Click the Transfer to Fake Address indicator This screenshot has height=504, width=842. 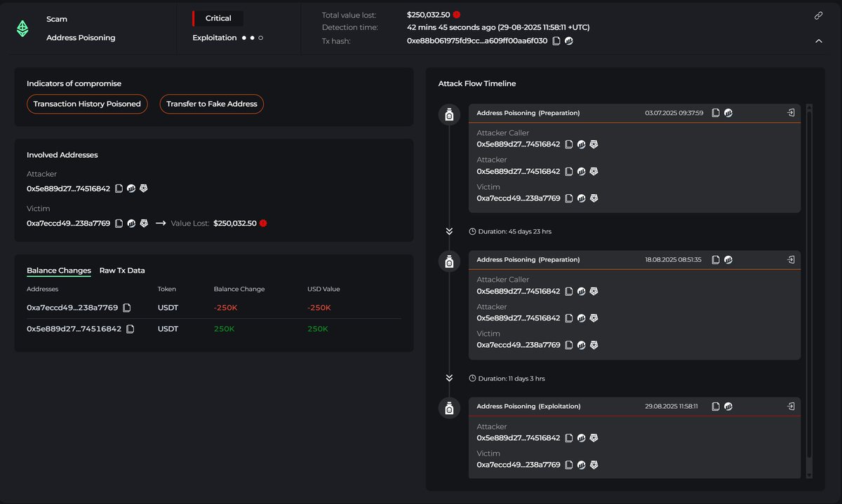[212, 104]
